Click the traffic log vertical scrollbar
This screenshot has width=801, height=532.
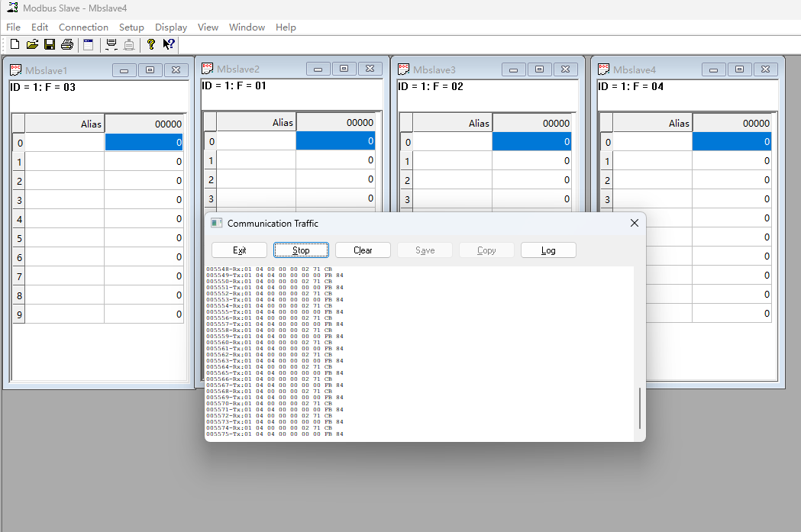[640, 408]
